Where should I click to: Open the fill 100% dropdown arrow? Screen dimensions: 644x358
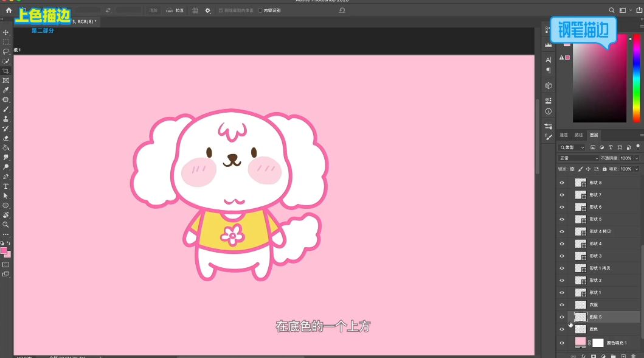(x=637, y=169)
